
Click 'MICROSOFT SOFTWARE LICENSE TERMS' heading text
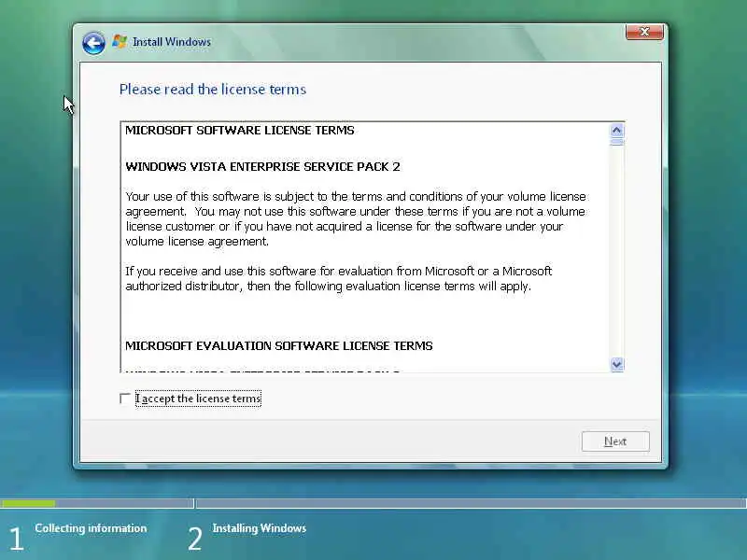(240, 131)
